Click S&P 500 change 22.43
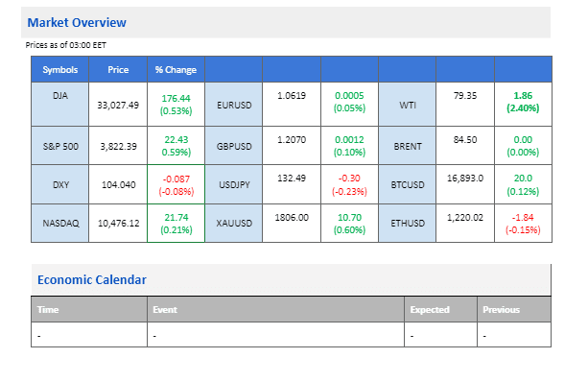The height and width of the screenshot is (382, 588). (176, 139)
